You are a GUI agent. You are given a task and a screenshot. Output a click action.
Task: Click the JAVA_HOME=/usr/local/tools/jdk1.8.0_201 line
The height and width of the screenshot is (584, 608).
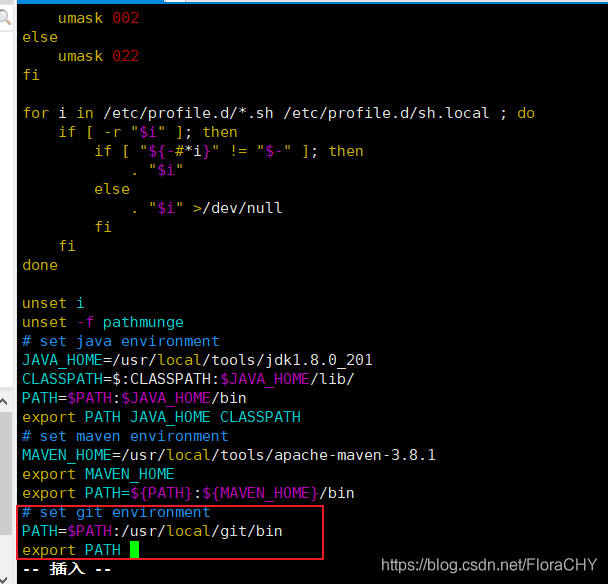coord(197,360)
